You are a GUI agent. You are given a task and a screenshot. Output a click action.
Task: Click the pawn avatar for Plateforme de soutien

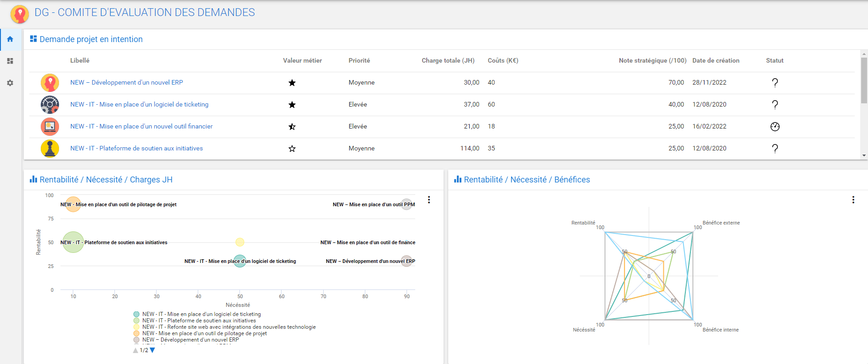pos(50,149)
